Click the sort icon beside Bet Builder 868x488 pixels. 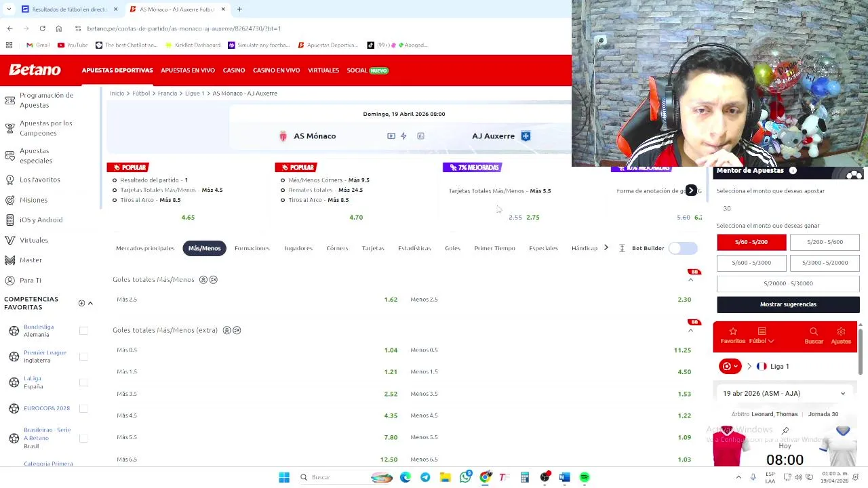pyautogui.click(x=622, y=248)
